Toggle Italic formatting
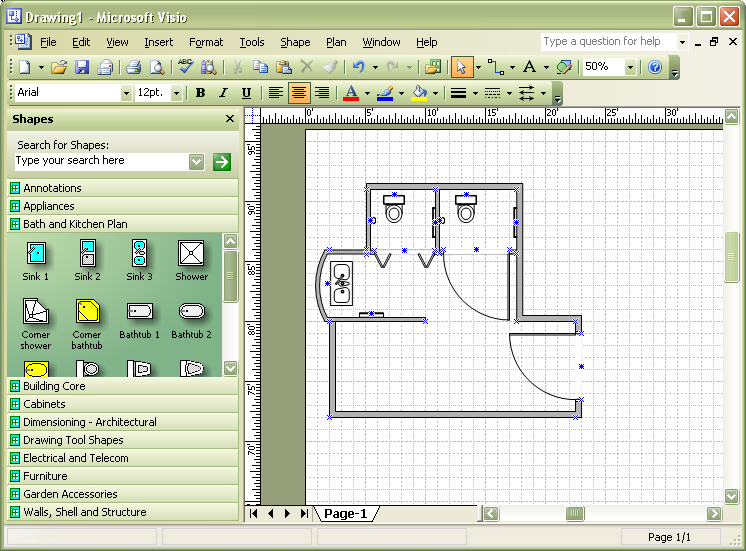 click(x=223, y=93)
